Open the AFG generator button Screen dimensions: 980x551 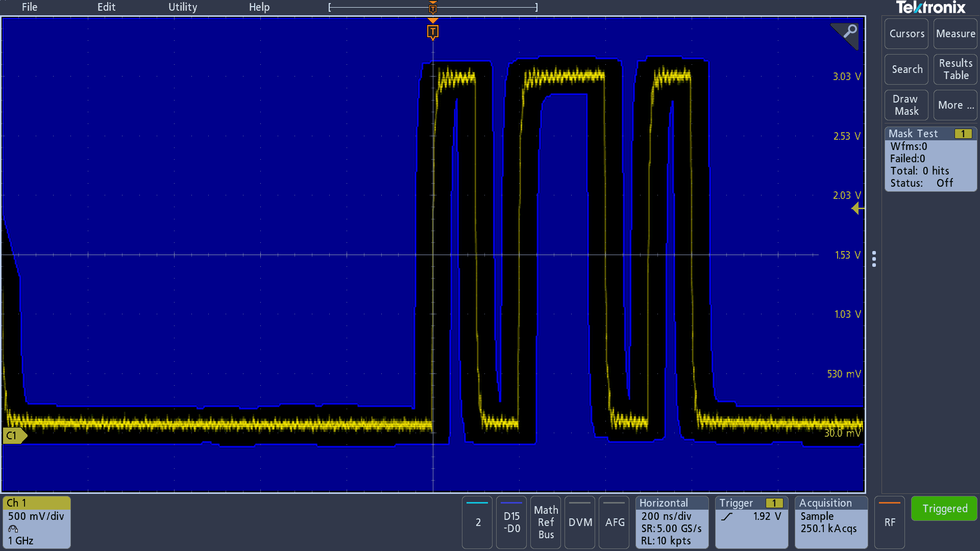tap(615, 522)
